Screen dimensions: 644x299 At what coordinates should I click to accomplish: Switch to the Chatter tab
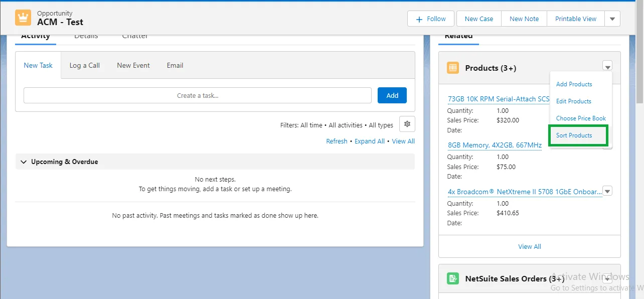click(x=135, y=36)
